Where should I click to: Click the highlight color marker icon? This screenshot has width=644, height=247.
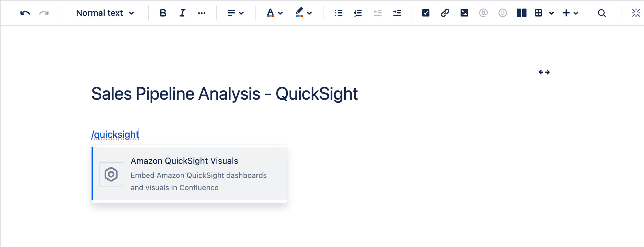299,13
